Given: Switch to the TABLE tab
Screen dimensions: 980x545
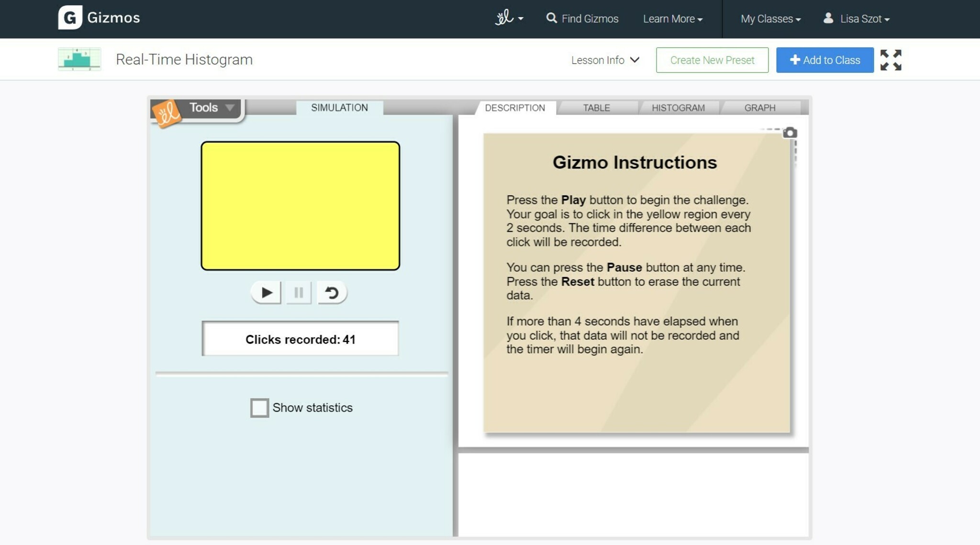Looking at the screenshot, I should click(596, 108).
